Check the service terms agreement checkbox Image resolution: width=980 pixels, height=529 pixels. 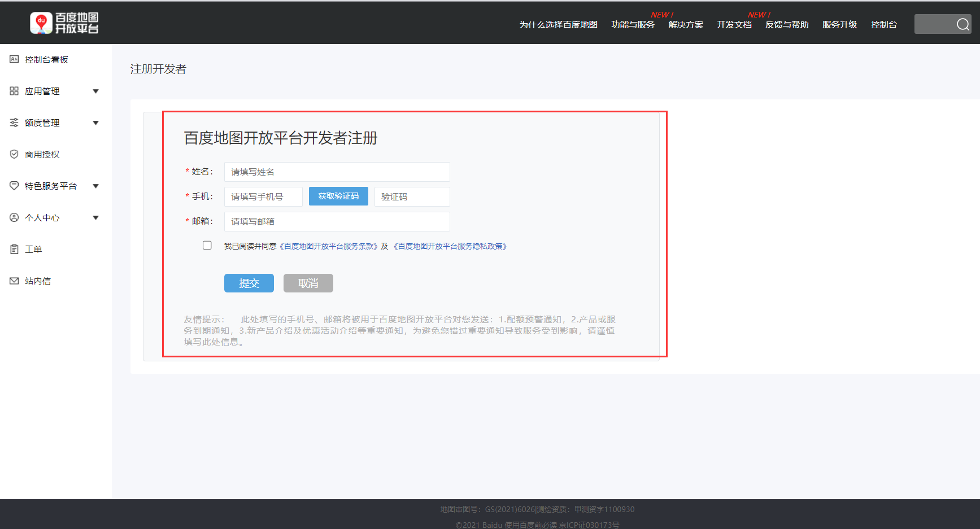[207, 245]
